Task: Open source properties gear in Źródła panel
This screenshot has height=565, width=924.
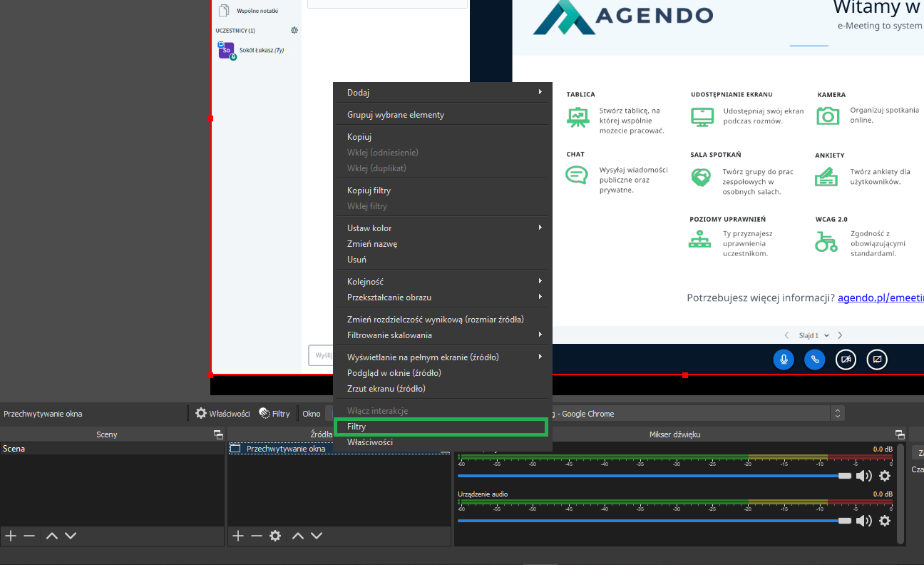Action: coord(275,536)
